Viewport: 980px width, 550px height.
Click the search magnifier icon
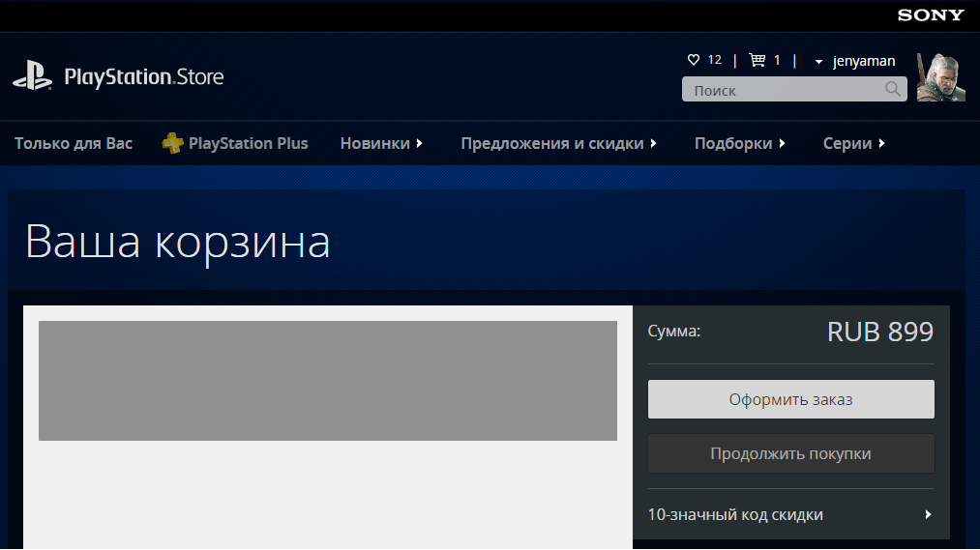pyautogui.click(x=893, y=89)
